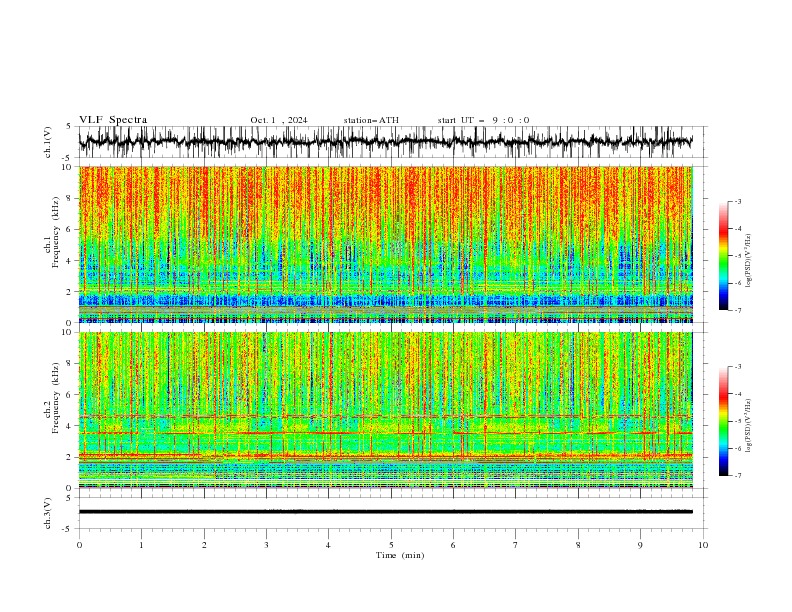Screen dimensions: 792x612
Task: Click the time axis tick label '0'
Action: (x=79, y=545)
